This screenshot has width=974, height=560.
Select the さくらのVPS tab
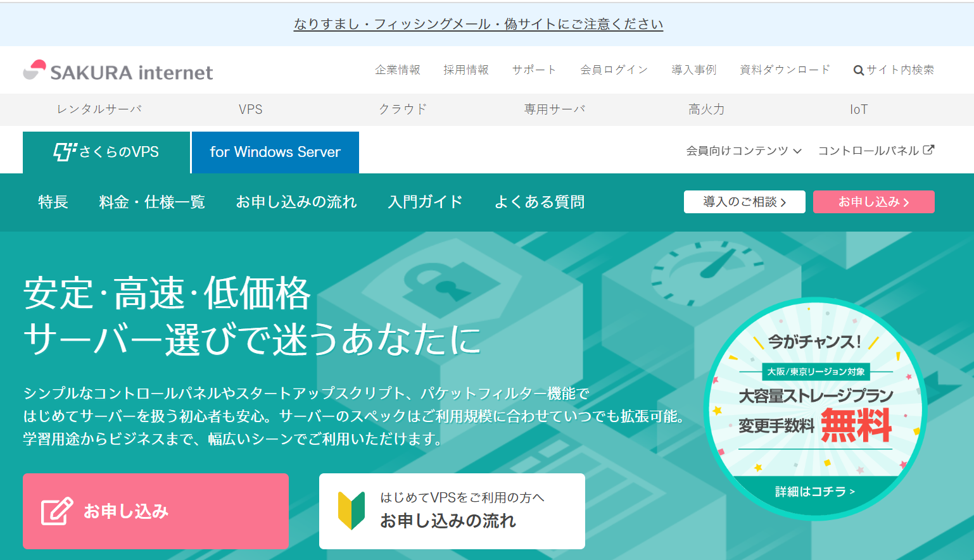(106, 152)
